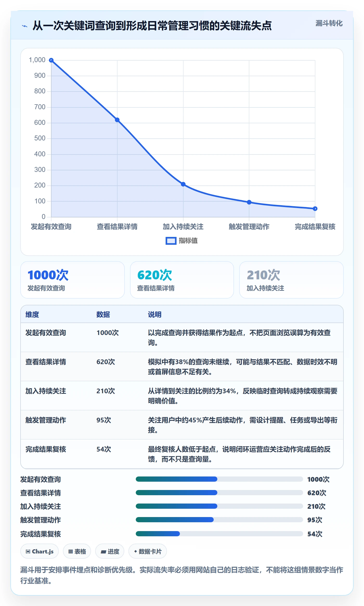This screenshot has width=364, height=606.
Task: Click the 触发管理动作 x-axis label
Action: coord(249,227)
